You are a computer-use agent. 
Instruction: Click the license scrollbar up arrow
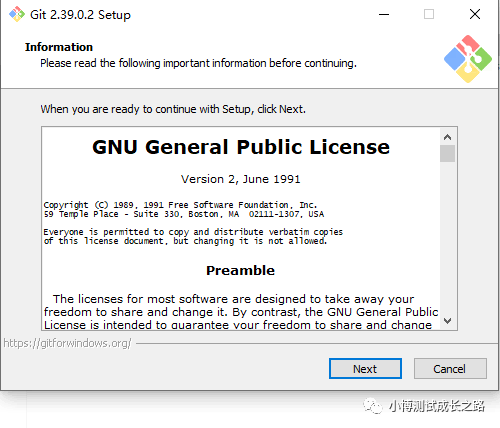click(x=447, y=137)
